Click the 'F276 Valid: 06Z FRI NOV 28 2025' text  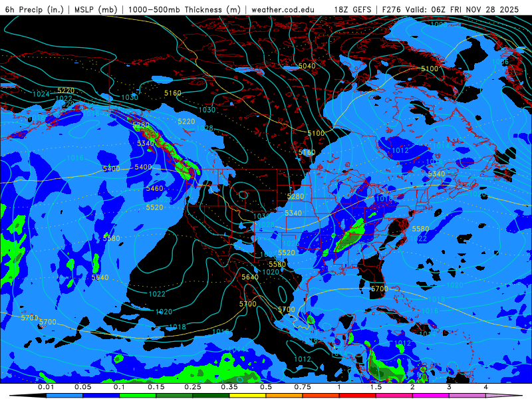pyautogui.click(x=450, y=9)
